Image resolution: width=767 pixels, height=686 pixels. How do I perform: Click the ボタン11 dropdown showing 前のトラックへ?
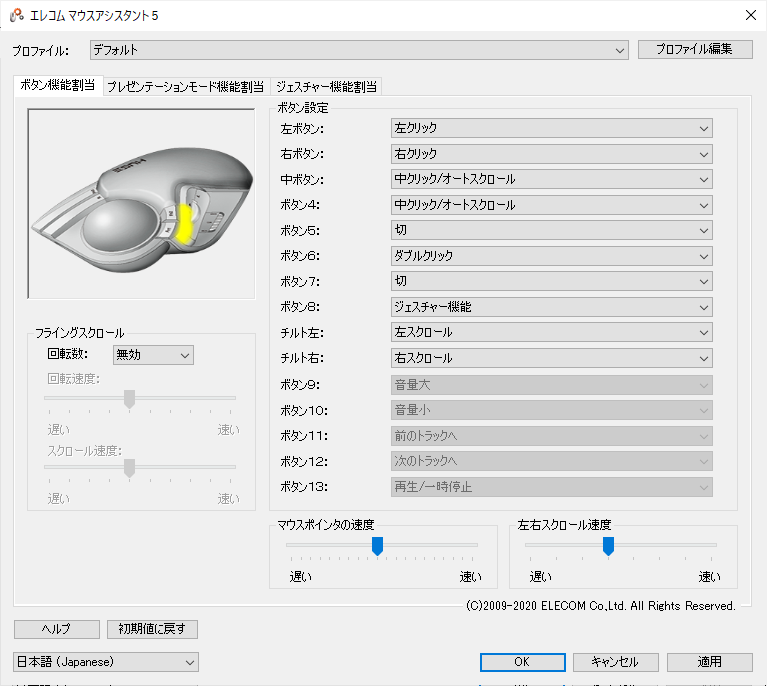click(551, 436)
